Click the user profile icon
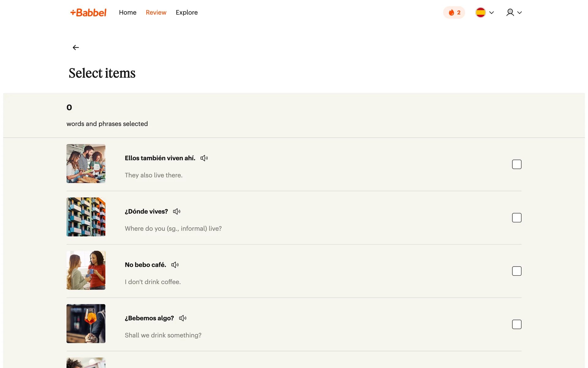 coord(510,13)
